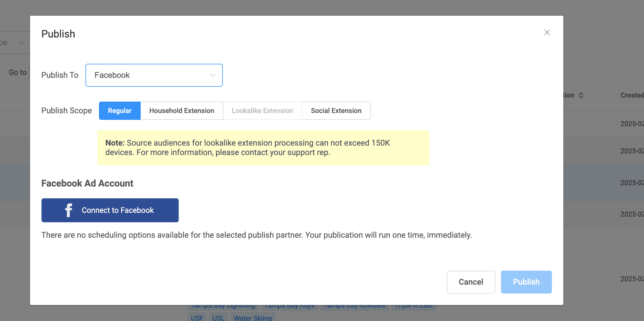Click the Tampa Bay Rays tag
This screenshot has height=321, width=644.
(289, 307)
